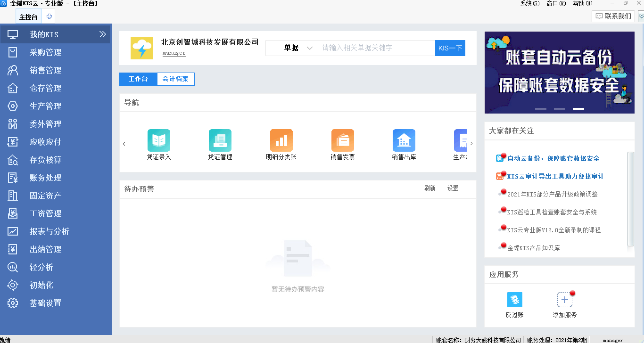This screenshot has width=644, height=343.
Task: Click 账套名称 entry in status bar
Action: point(479,340)
